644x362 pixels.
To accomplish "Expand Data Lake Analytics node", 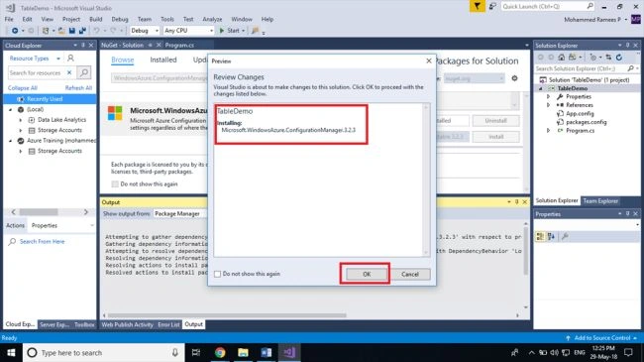I will click(21, 120).
